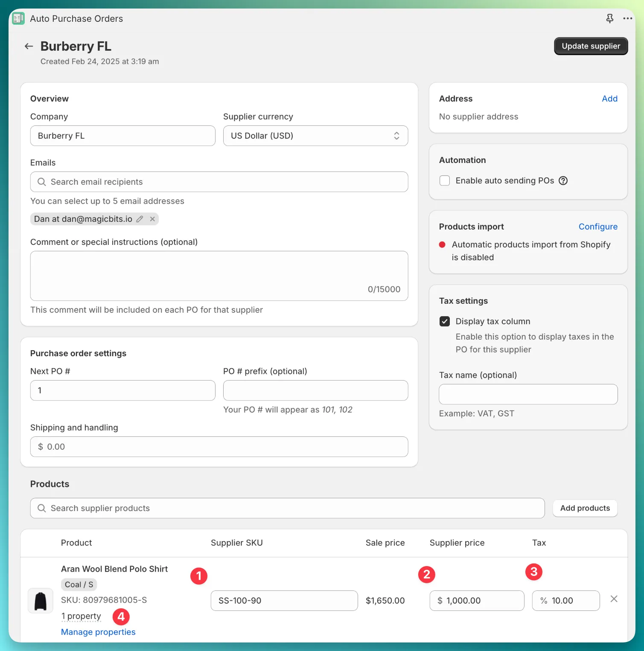Go back using the left arrow
The height and width of the screenshot is (651, 644).
29,46
